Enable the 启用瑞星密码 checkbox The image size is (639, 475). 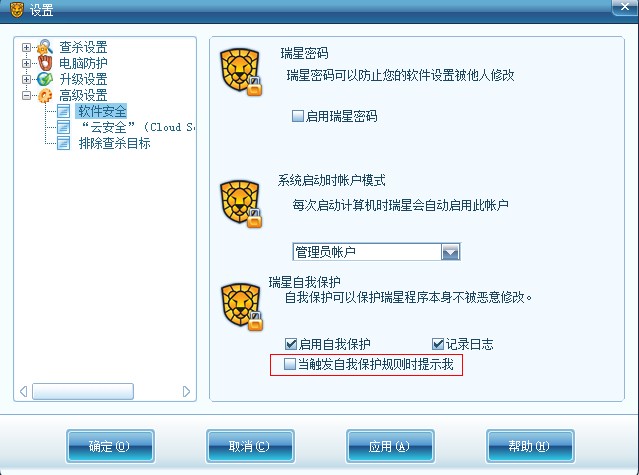tap(298, 116)
